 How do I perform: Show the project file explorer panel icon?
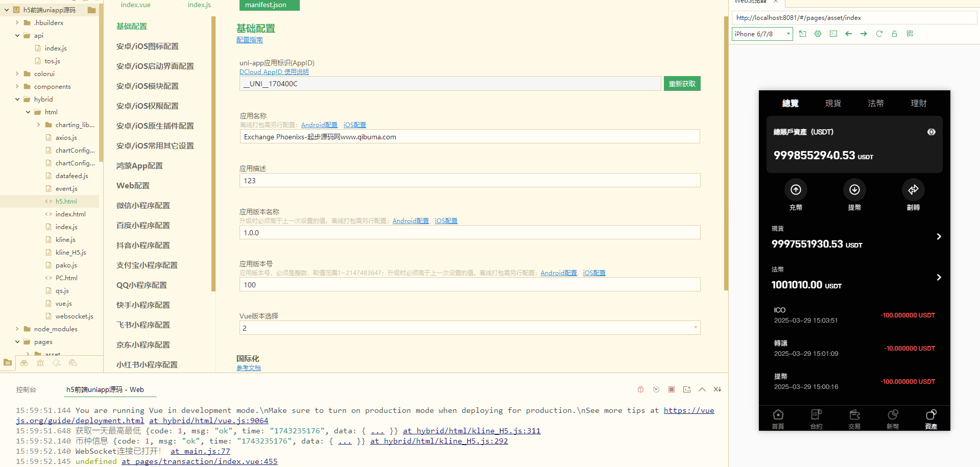pos(8,363)
